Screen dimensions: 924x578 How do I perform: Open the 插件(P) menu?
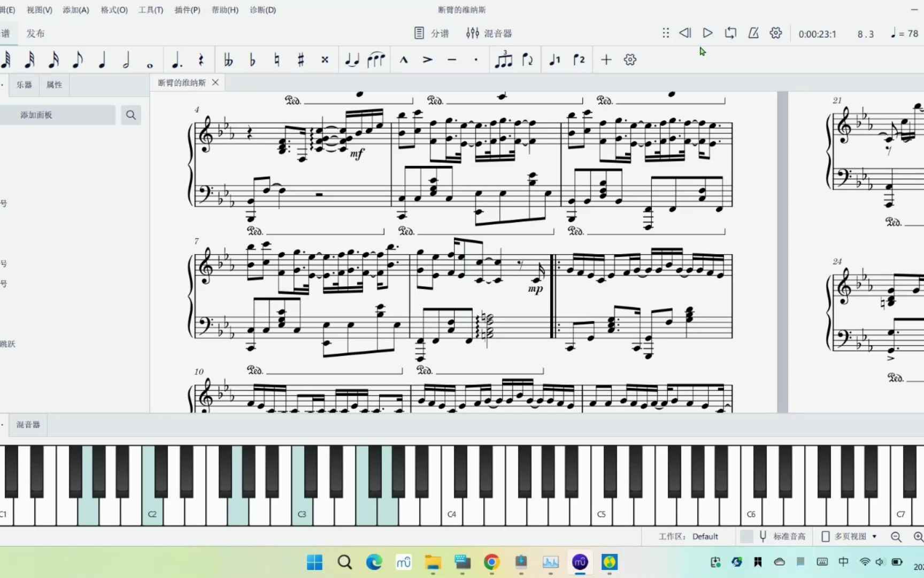point(187,10)
